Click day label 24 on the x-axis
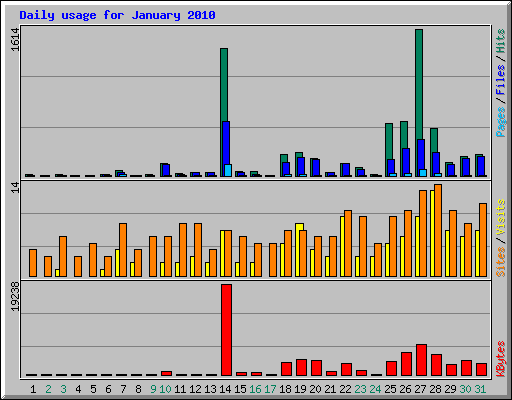512x400 pixels. click(375, 389)
